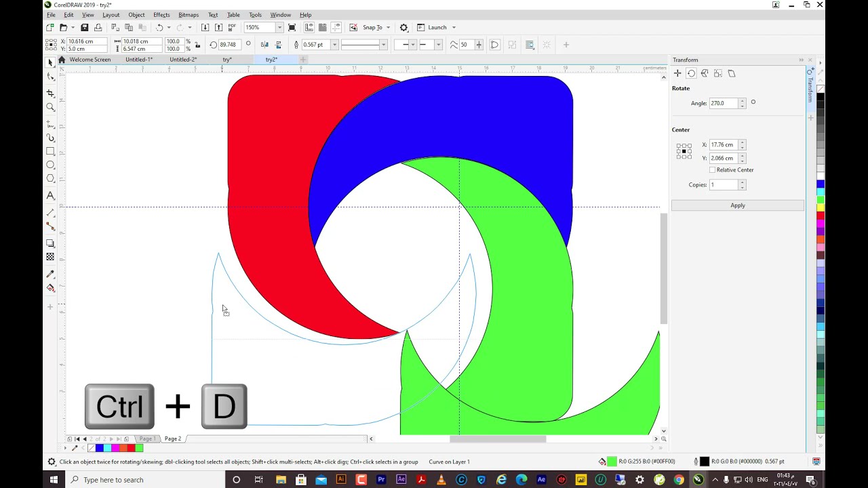This screenshot has width=868, height=488.
Task: Click Mirror horizontally icon in property bar
Action: [264, 45]
